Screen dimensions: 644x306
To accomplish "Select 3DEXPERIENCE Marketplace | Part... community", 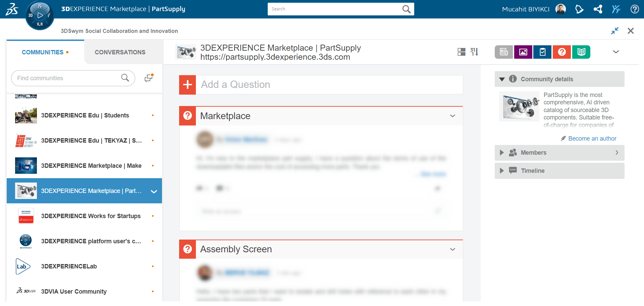I will point(84,191).
